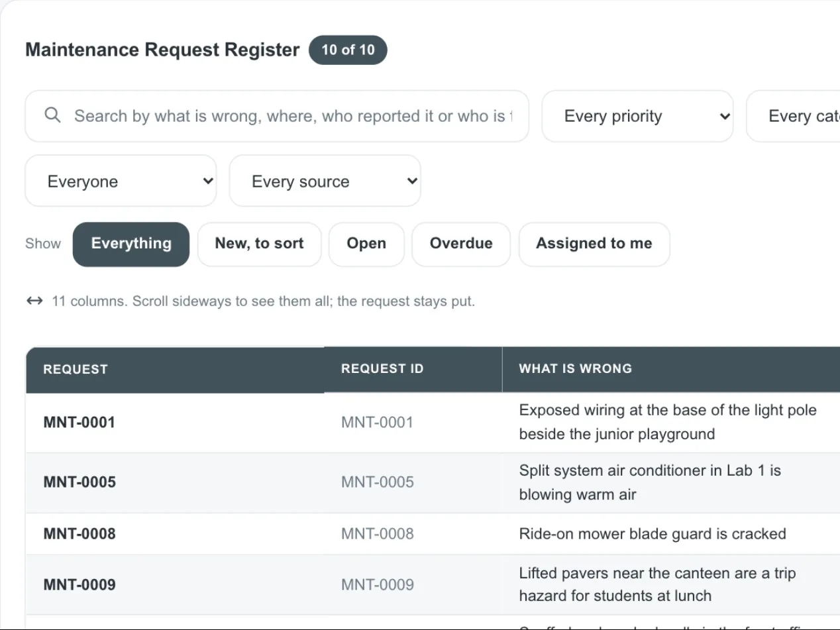Click the 11 columns scroll hint text
The height and width of the screenshot is (630, 840).
(x=263, y=301)
